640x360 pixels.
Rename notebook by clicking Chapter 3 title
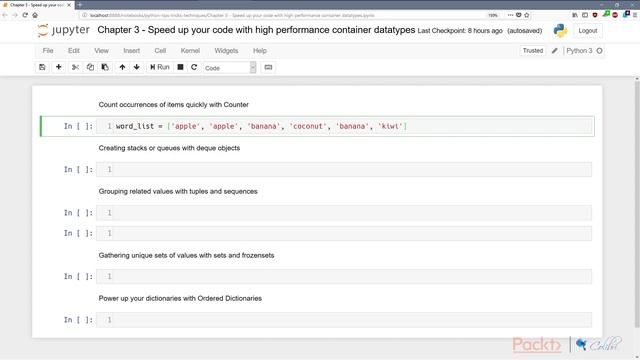[256, 30]
